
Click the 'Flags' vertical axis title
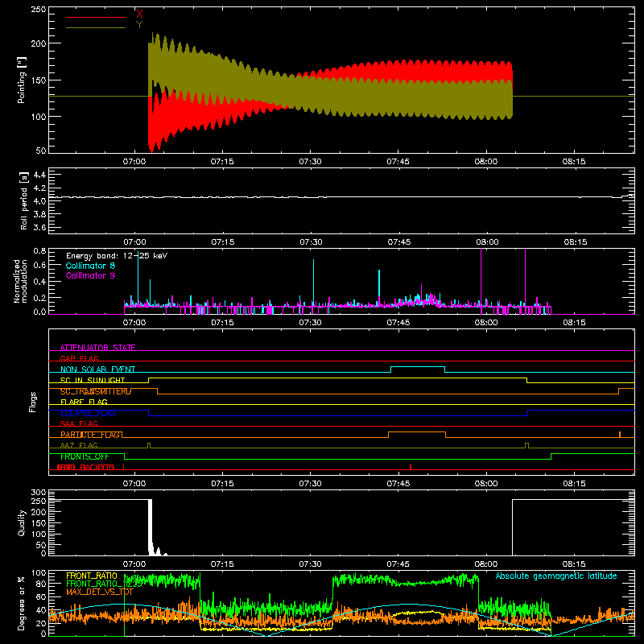point(33,402)
